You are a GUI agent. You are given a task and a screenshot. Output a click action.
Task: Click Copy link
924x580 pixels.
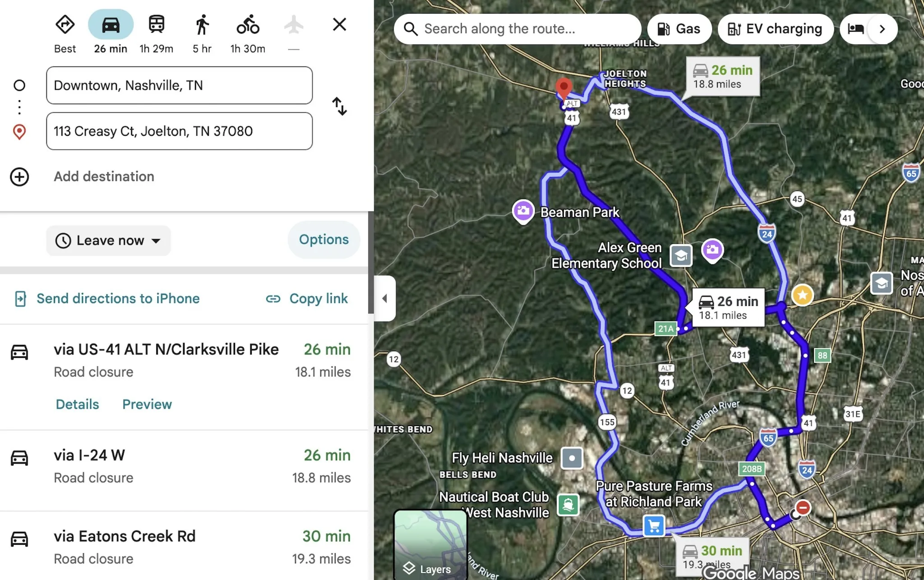(x=307, y=299)
